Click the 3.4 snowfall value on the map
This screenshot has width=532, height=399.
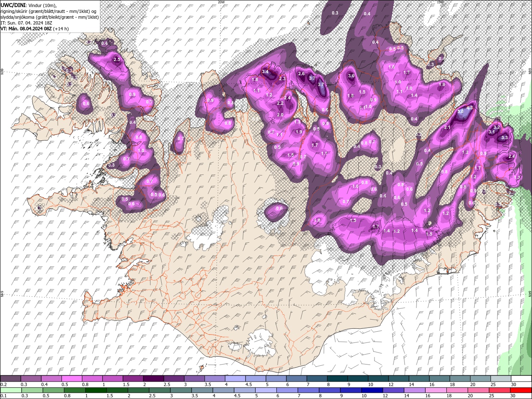click(266, 72)
